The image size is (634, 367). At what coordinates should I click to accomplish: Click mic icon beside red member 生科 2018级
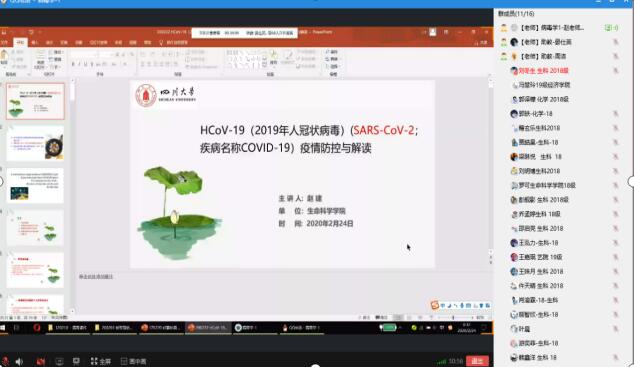click(x=615, y=71)
